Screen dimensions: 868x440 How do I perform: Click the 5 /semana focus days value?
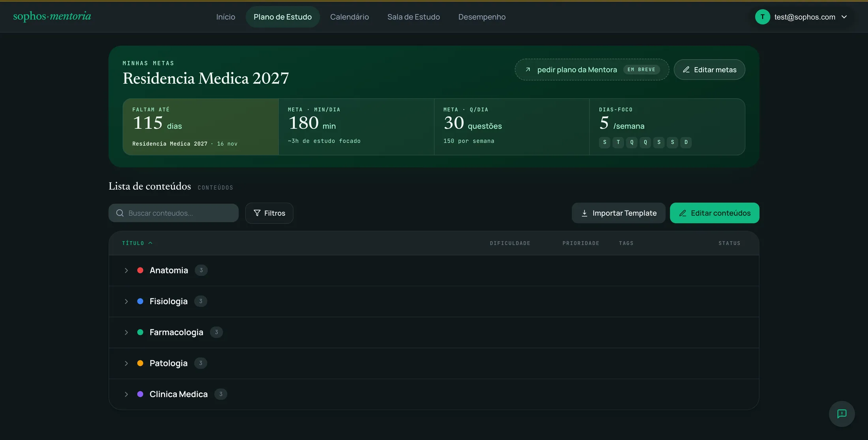click(x=621, y=123)
